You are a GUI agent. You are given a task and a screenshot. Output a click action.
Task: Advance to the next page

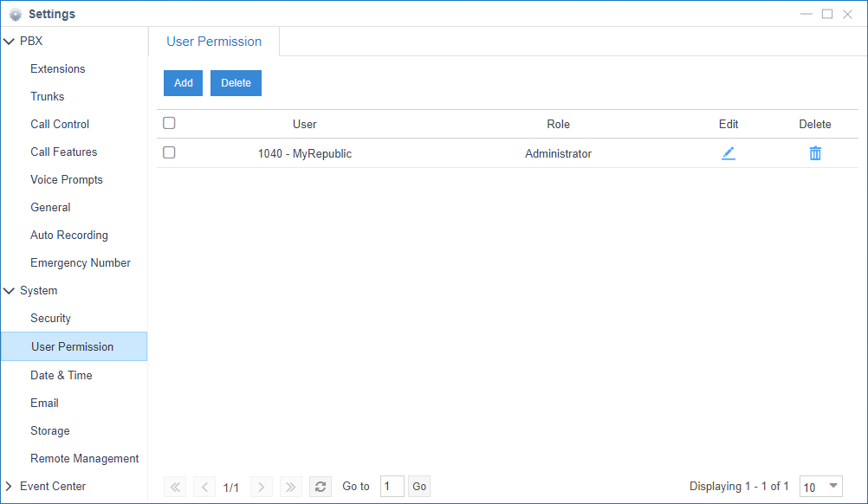[x=261, y=486]
